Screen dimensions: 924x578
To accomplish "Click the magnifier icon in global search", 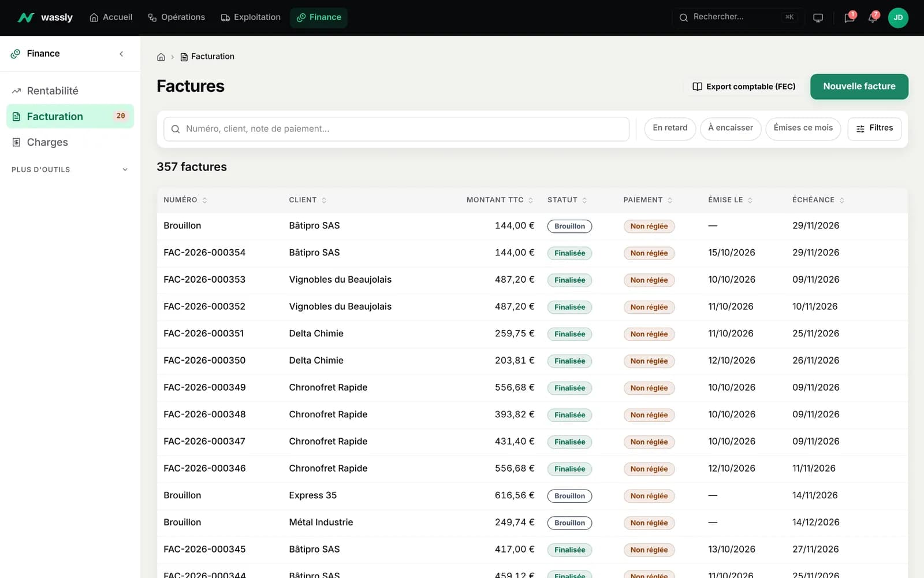I will point(683,17).
